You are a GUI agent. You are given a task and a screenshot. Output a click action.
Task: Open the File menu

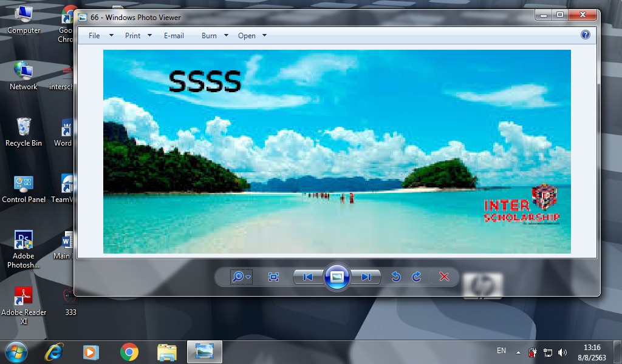coord(95,36)
